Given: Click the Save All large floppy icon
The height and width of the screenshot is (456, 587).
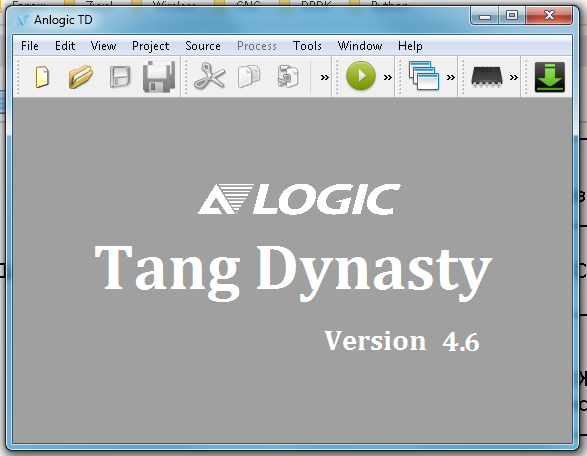Looking at the screenshot, I should (159, 77).
